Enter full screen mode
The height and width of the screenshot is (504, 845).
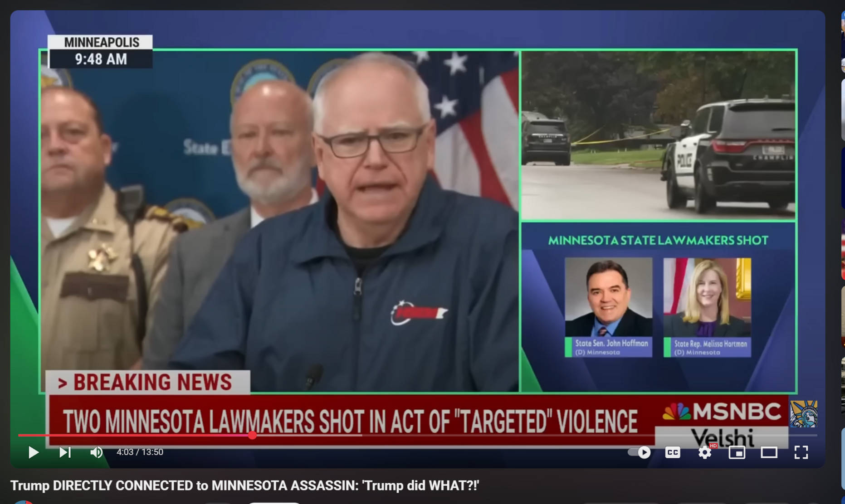(x=801, y=452)
